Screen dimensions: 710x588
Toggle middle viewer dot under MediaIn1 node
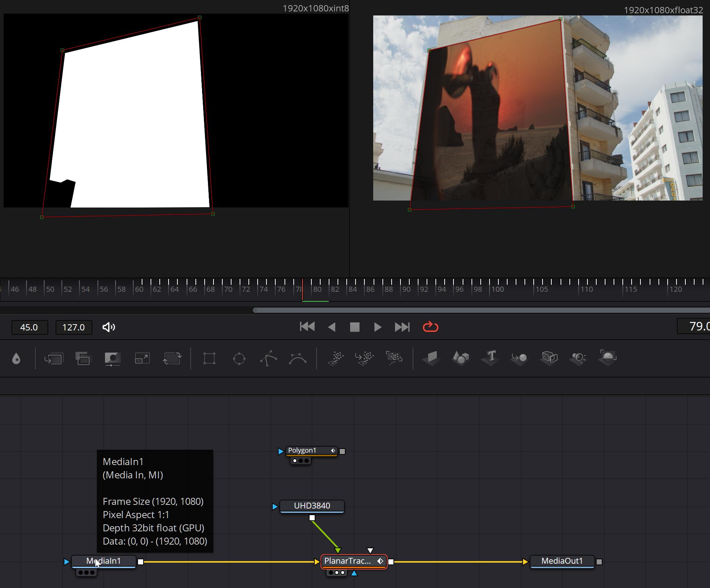coord(86,573)
